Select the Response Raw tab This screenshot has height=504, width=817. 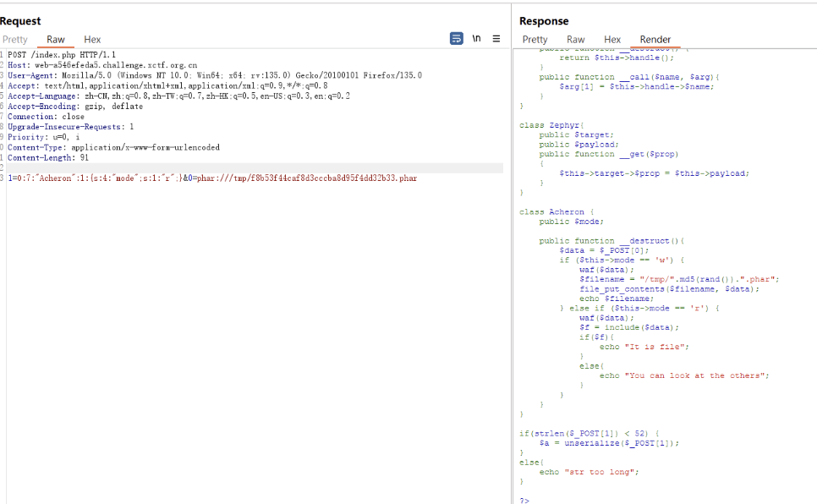click(576, 40)
